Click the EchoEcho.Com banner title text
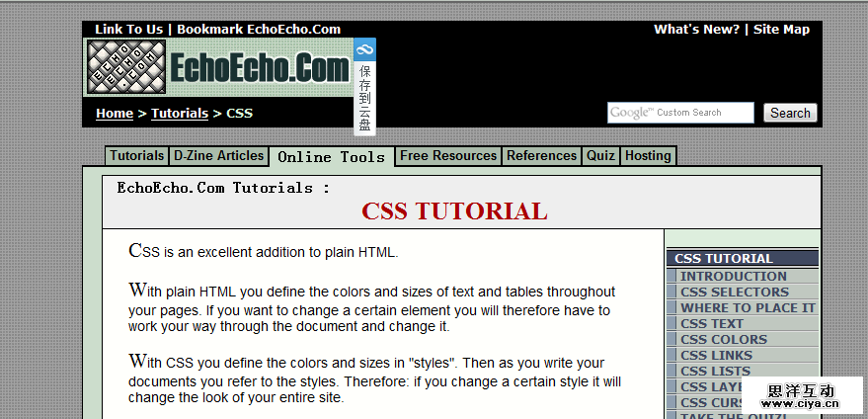The image size is (868, 419). [x=260, y=69]
